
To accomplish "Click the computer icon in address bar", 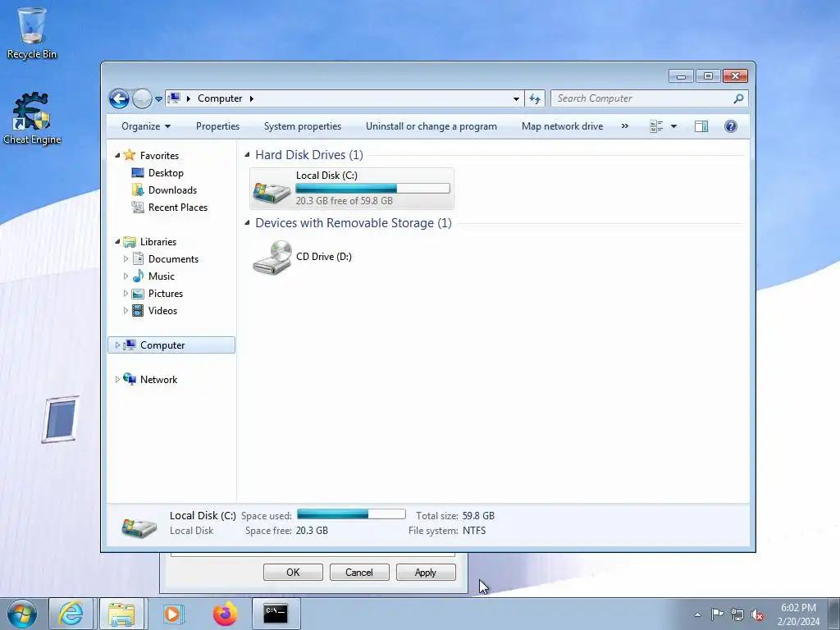I will (174, 98).
